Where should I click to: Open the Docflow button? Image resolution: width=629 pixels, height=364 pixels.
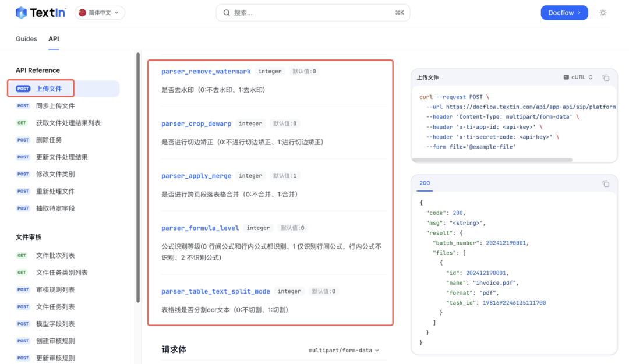(x=564, y=13)
